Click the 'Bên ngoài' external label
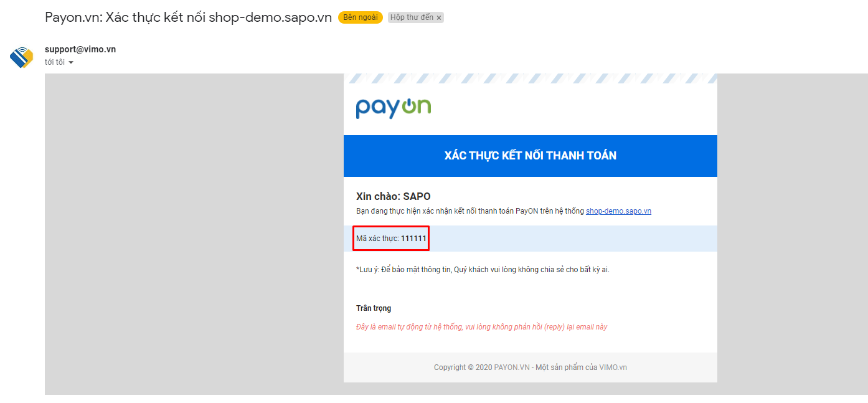 coord(361,17)
